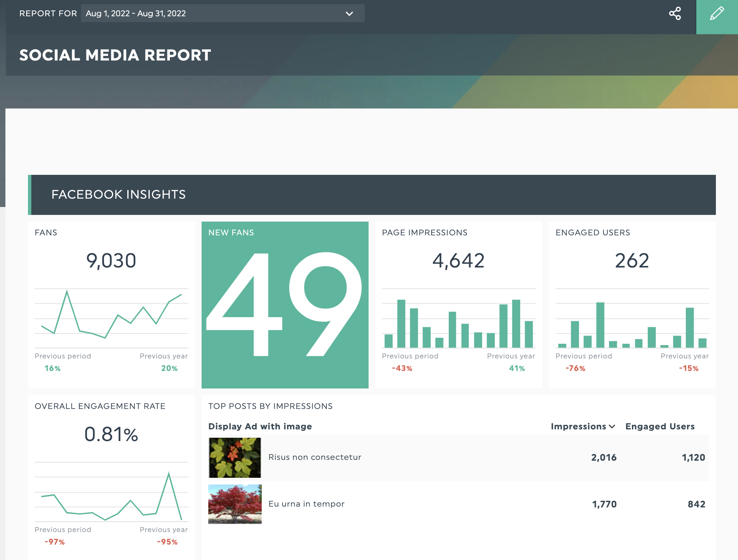Viewport: 738px width, 560px height.
Task: Click the Display Ad with image header
Action: coord(260,426)
